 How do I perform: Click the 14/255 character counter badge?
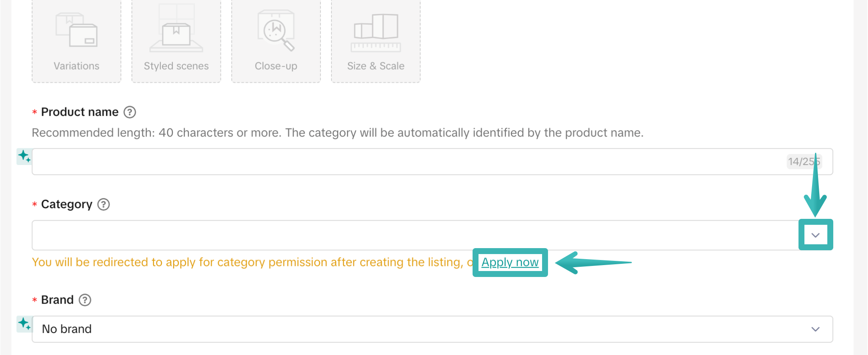(x=804, y=162)
